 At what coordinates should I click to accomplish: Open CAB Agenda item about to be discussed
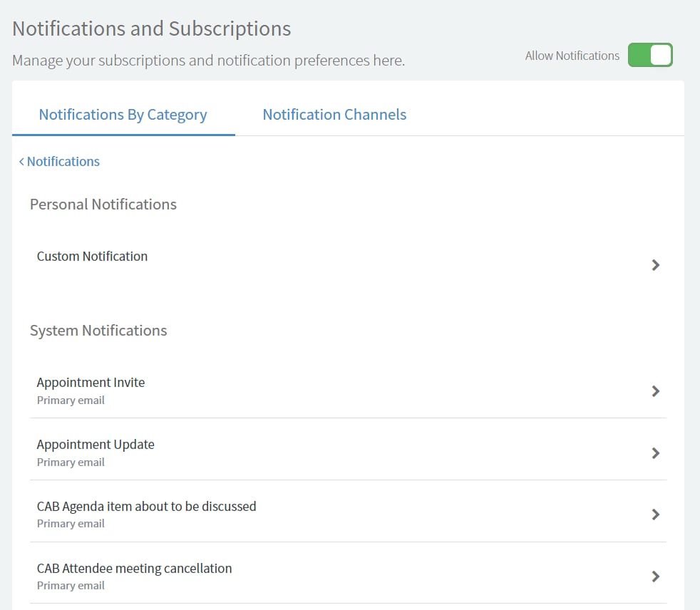[146, 506]
